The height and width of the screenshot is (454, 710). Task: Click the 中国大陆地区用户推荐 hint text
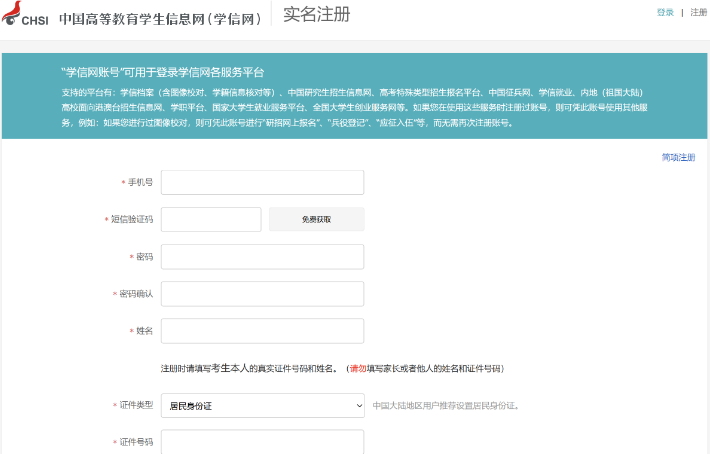(445, 406)
